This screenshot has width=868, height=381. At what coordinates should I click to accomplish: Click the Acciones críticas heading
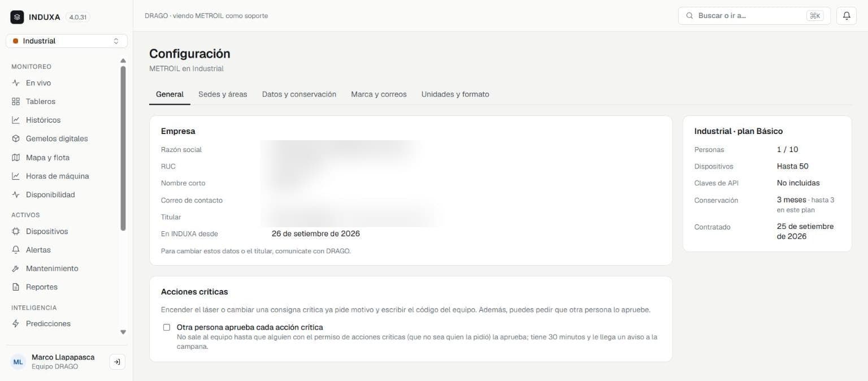pos(194,292)
